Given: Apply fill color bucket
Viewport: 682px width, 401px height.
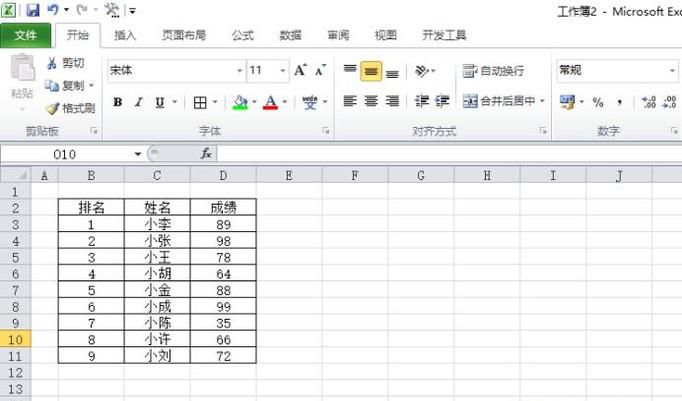Looking at the screenshot, I should (240, 103).
